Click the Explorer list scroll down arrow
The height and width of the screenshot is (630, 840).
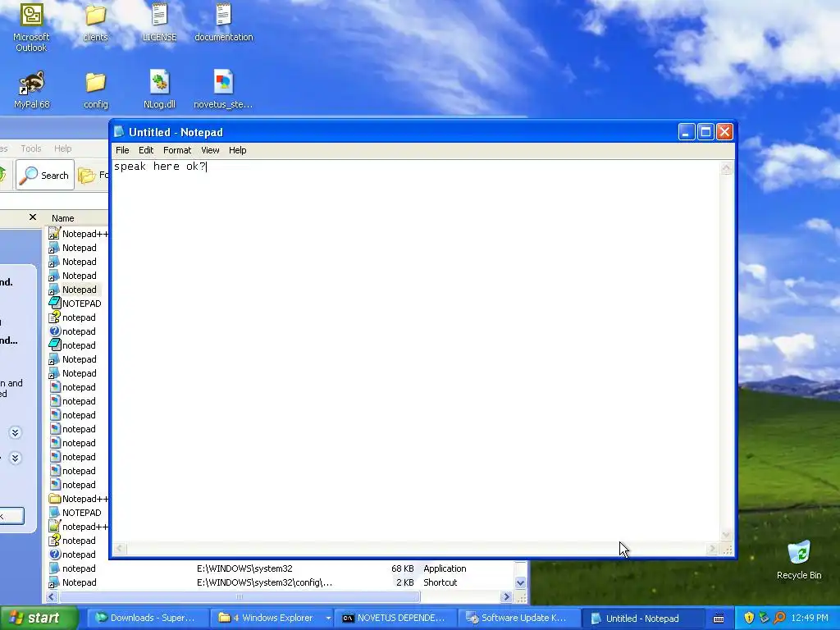(x=520, y=582)
